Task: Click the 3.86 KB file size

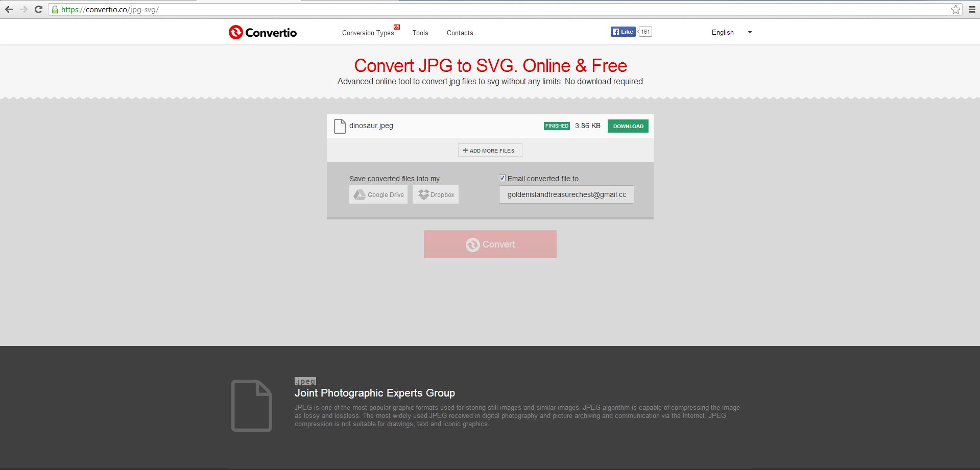Action: [588, 126]
